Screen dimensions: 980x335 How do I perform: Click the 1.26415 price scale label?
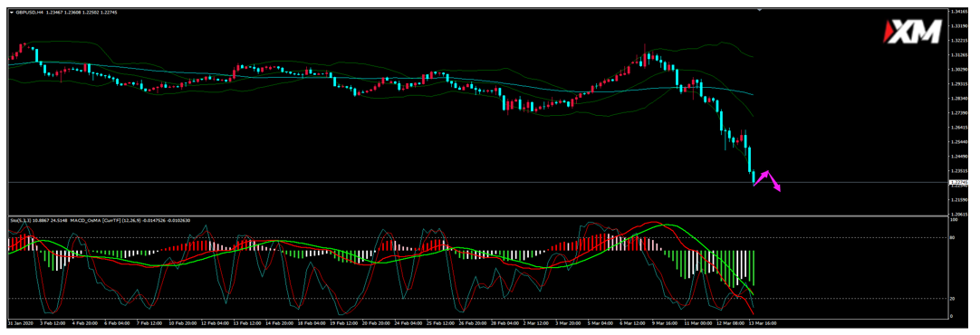coord(959,128)
